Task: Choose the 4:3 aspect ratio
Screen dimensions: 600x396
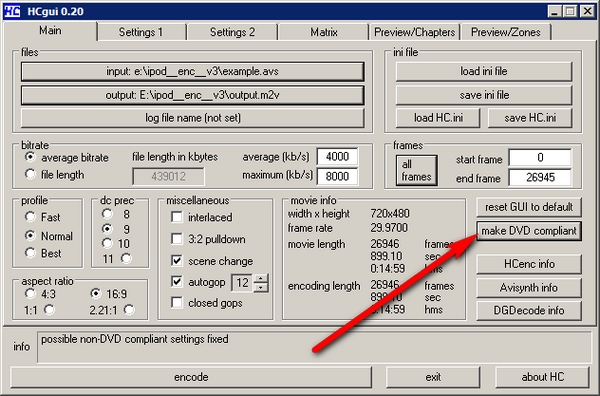Action: tap(30, 293)
